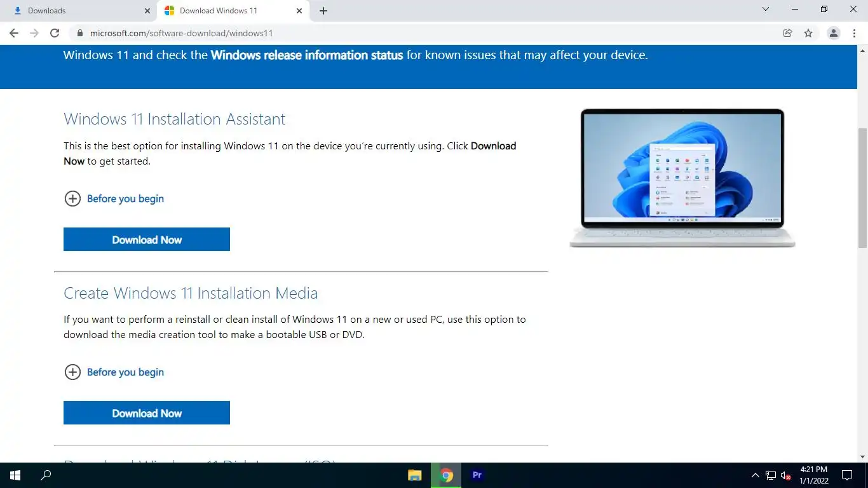Screen dimensions: 868x488
Task: Download Now for Installation Assistant
Action: click(x=147, y=240)
